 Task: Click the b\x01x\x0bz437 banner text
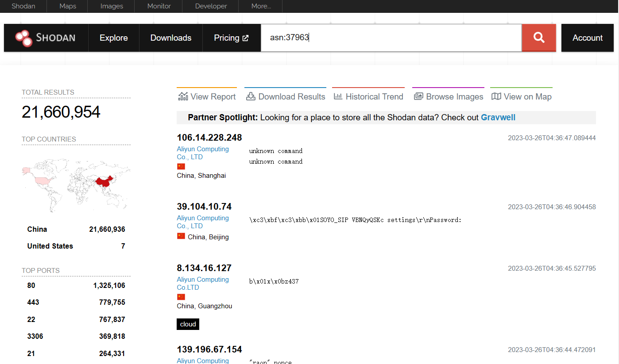click(x=274, y=281)
